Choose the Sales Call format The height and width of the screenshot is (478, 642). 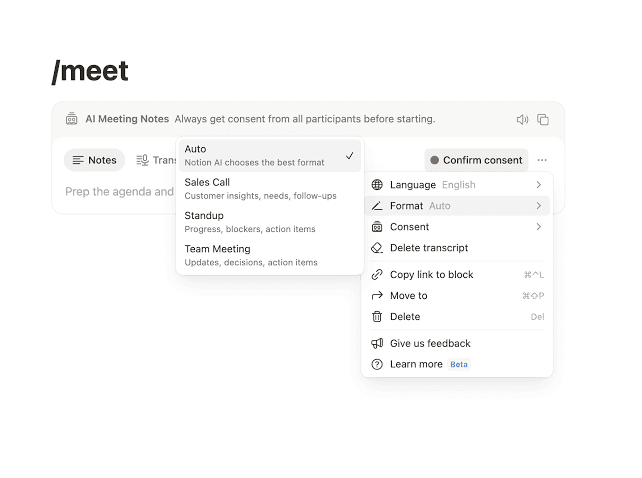pyautogui.click(x=270, y=189)
